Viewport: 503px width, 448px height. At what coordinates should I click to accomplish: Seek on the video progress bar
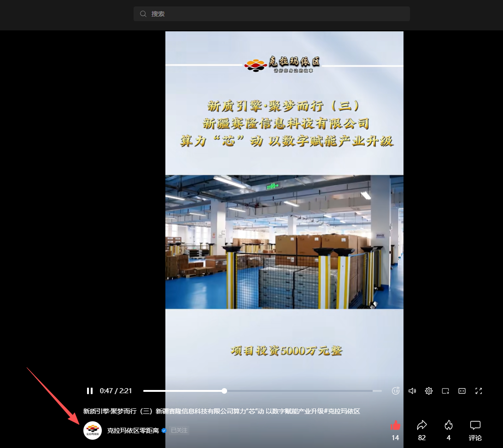pyautogui.click(x=263, y=391)
